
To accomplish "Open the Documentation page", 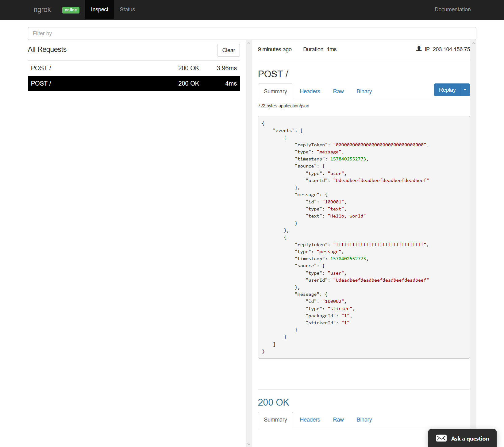I will [x=452, y=10].
